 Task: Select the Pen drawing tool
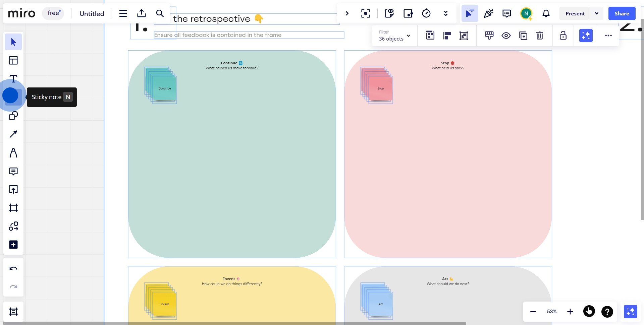click(13, 152)
